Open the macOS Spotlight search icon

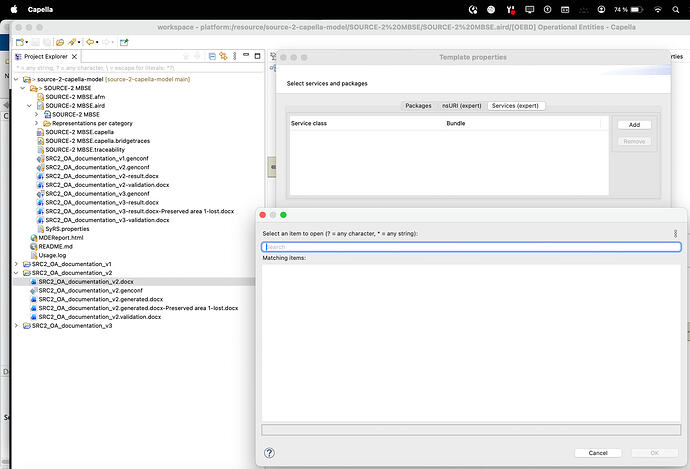675,9
